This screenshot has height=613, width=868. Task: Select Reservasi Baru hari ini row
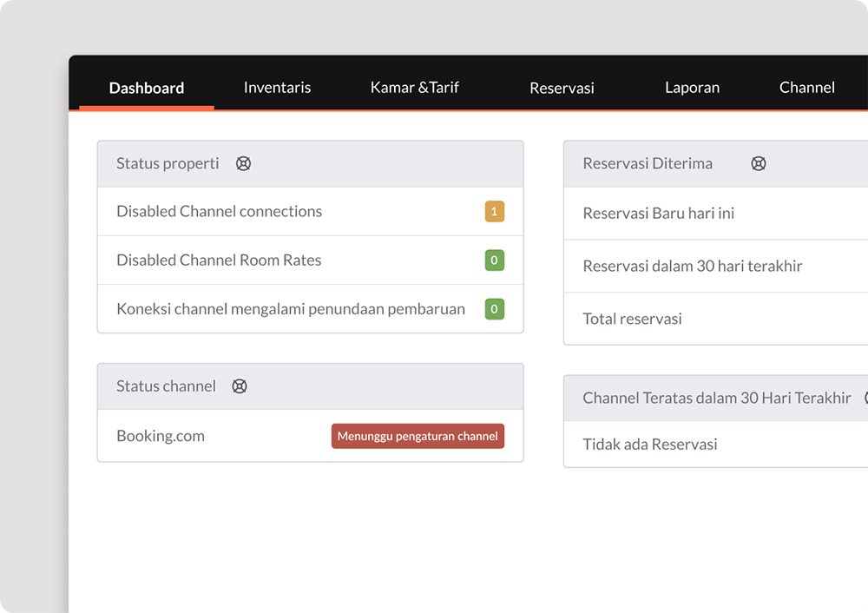[658, 213]
